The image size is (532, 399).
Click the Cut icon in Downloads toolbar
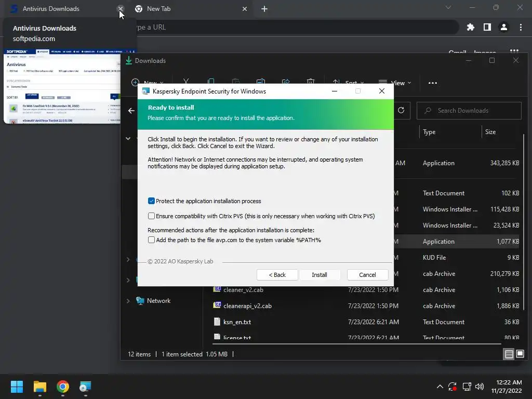click(185, 82)
